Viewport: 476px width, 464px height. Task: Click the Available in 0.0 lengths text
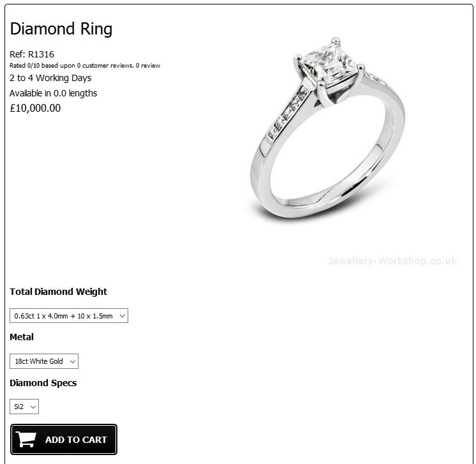coord(53,93)
